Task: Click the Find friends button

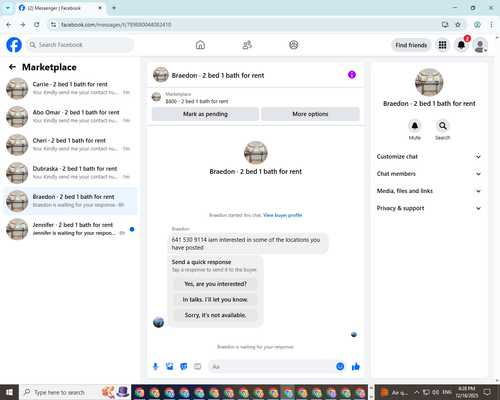Action: [411, 45]
